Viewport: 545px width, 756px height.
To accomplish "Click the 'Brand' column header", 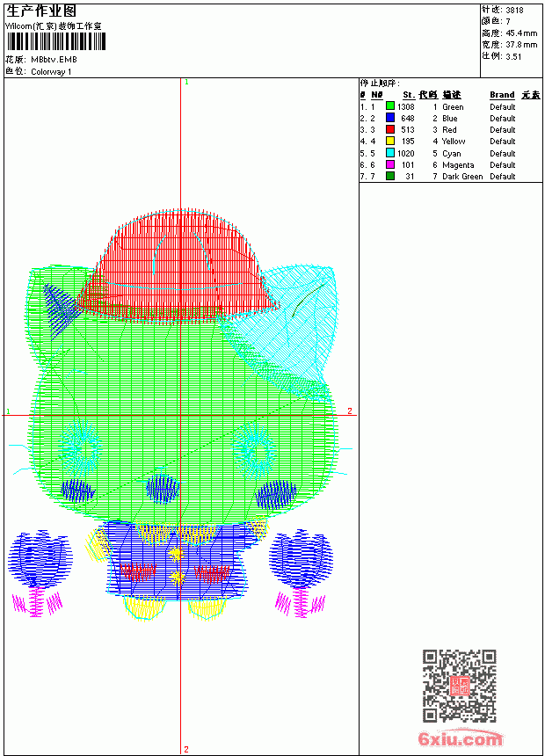I will [x=502, y=95].
